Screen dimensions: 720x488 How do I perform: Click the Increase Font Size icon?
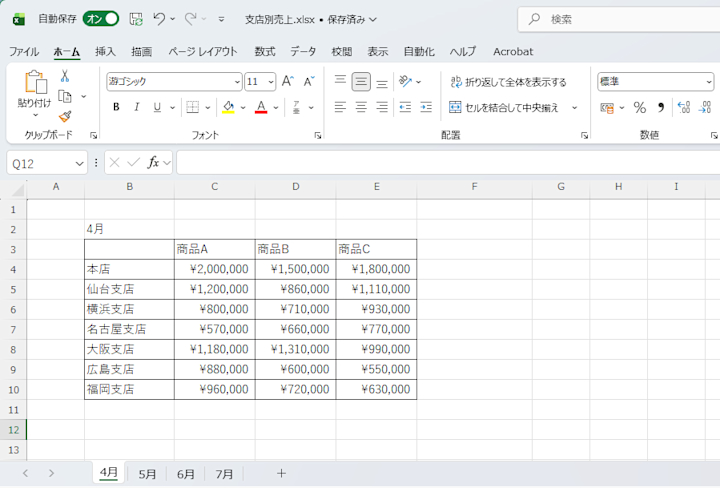click(x=287, y=81)
